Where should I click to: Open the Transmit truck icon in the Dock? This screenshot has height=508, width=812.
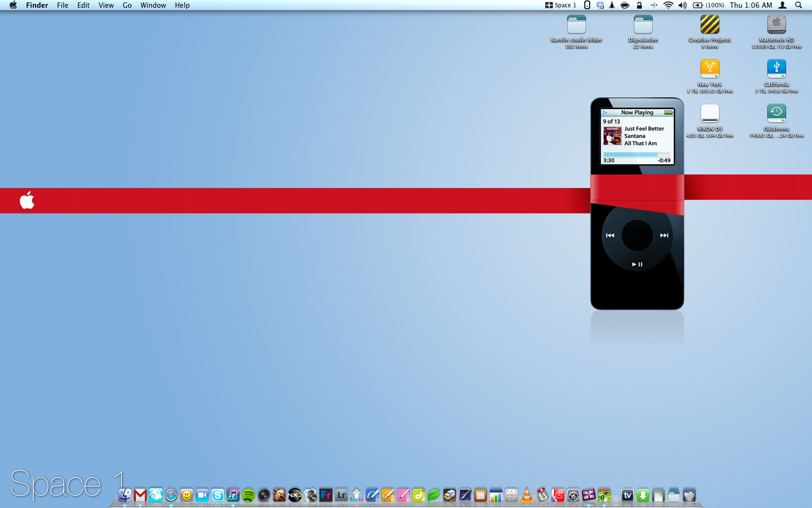pyautogui.click(x=449, y=495)
